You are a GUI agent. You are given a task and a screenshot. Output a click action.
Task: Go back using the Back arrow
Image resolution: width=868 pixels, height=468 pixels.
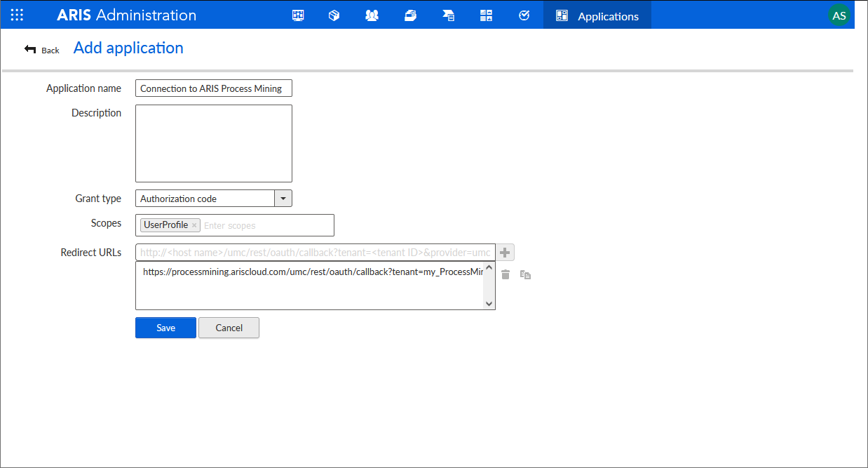(42, 50)
